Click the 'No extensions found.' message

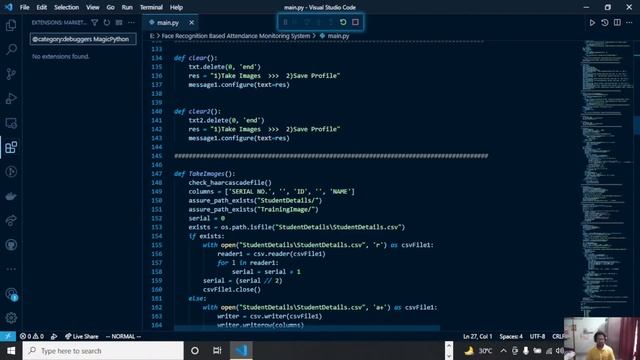(60, 56)
